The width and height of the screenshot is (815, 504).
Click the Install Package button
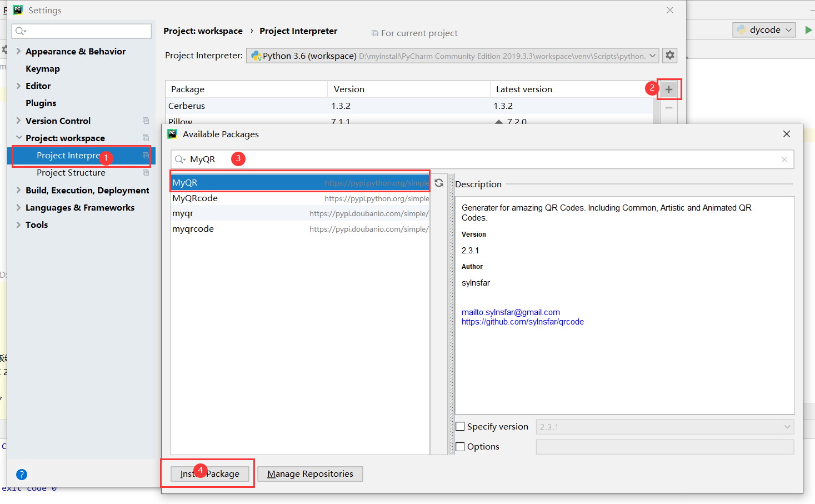(x=209, y=474)
